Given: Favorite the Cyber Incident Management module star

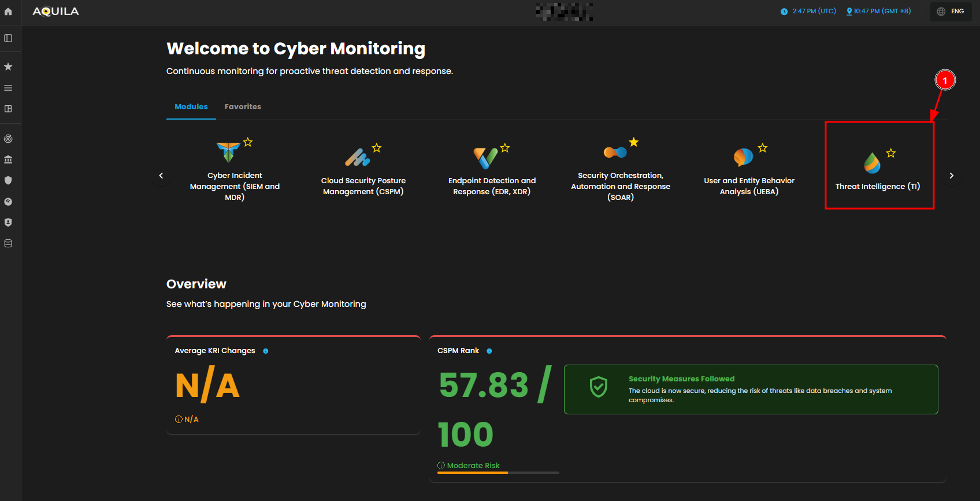Looking at the screenshot, I should [x=248, y=142].
